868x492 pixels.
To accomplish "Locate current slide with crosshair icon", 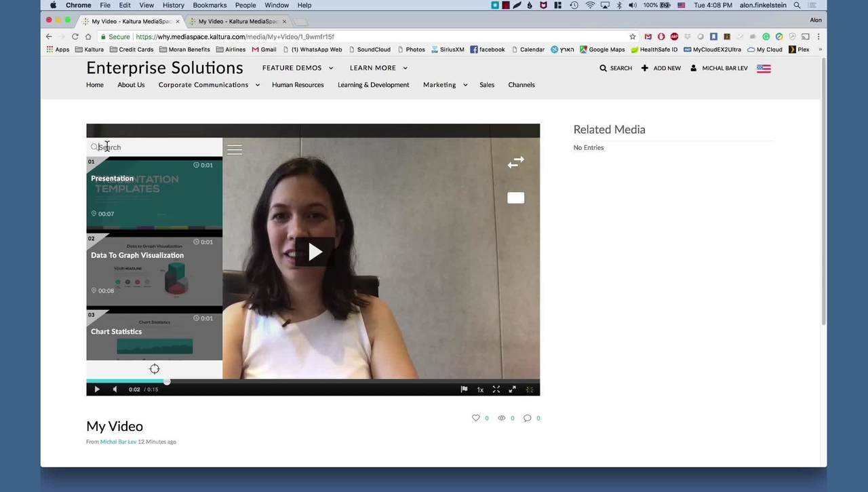I will point(155,369).
